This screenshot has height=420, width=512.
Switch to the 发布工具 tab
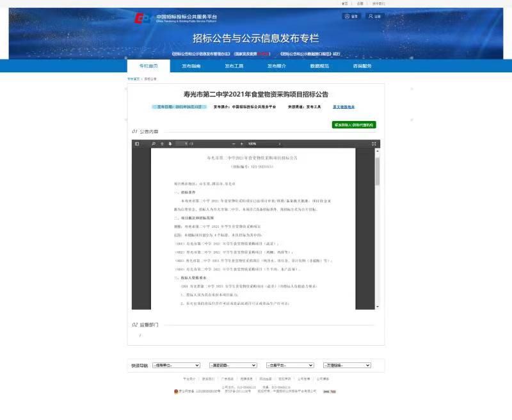point(234,66)
